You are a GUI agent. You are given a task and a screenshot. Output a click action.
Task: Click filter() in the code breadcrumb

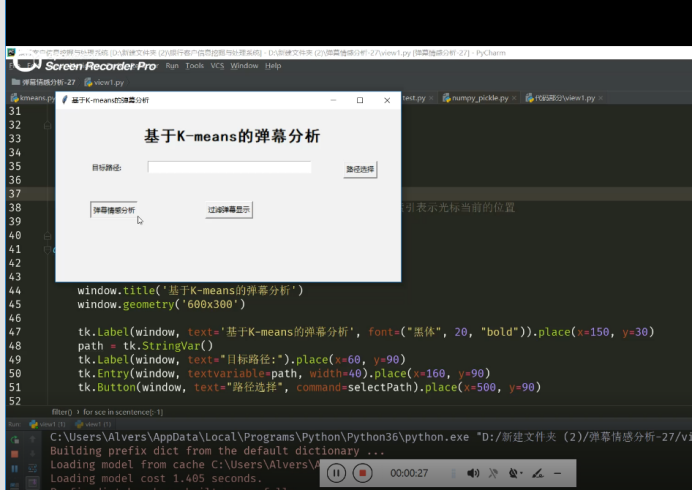coord(62,412)
